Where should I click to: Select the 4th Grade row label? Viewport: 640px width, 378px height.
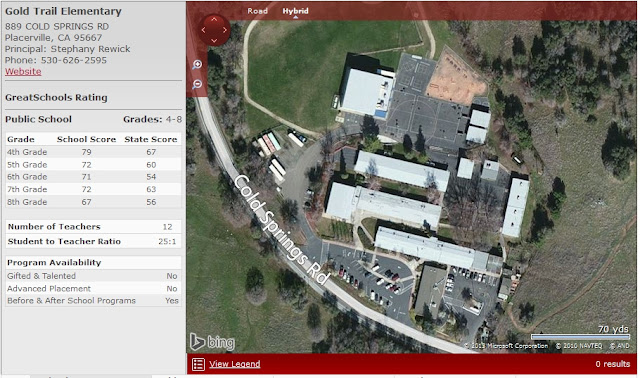[x=27, y=152]
